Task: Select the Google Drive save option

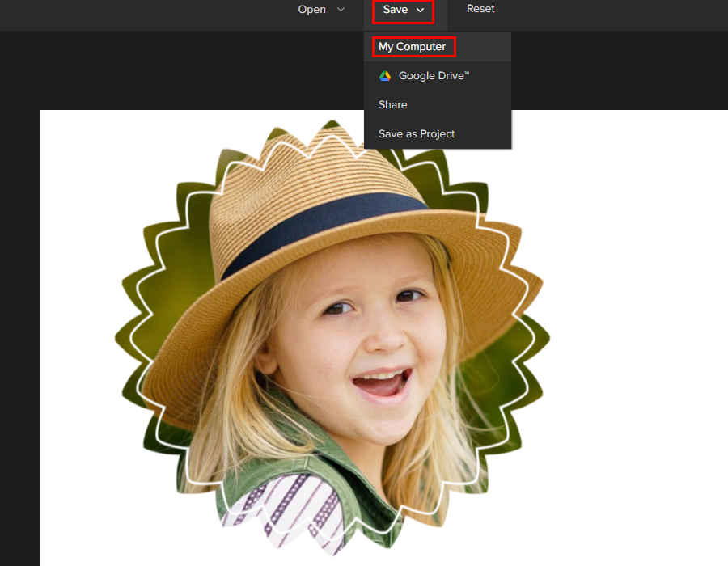Action: click(434, 76)
